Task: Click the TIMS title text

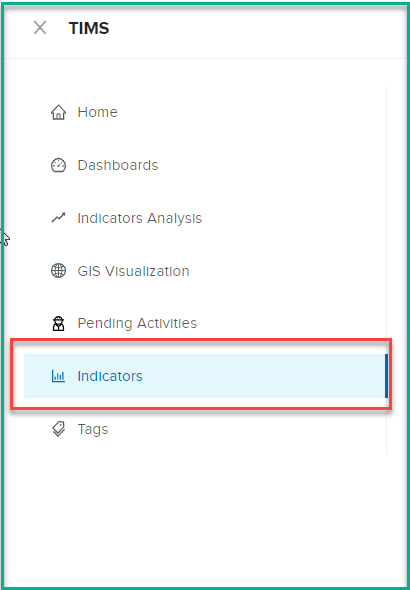Action: (89, 28)
